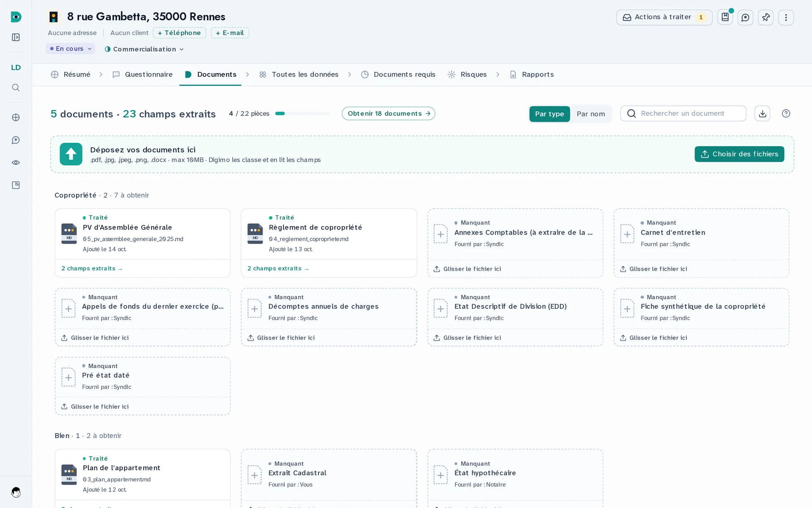Go to the Résumé tab
Image resolution: width=812 pixels, height=508 pixels.
71,74
